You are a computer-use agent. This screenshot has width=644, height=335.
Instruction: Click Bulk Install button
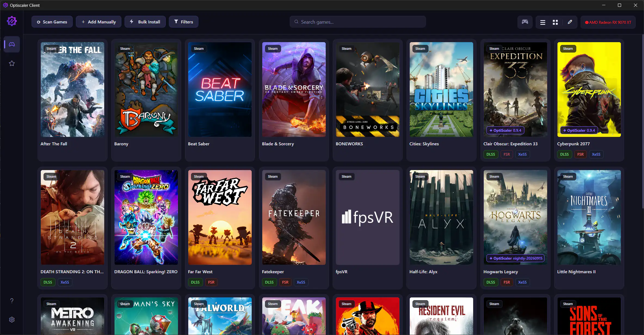click(x=145, y=22)
